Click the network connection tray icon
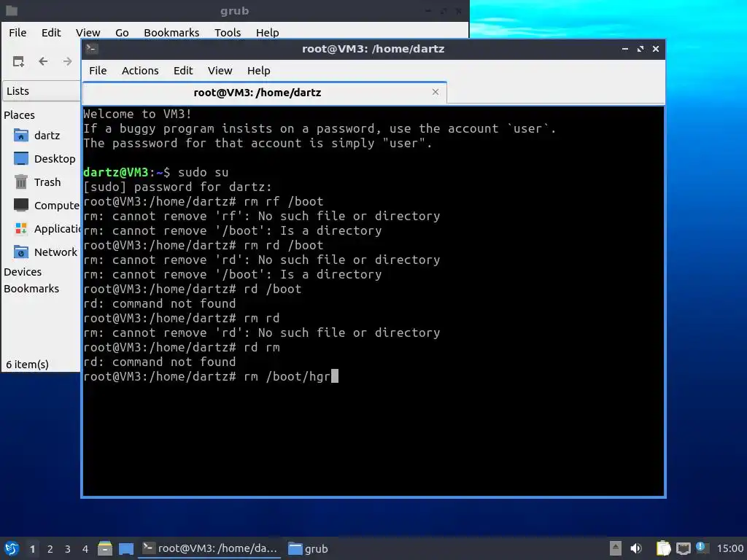Screen dimensions: 747x560 (x=683, y=548)
